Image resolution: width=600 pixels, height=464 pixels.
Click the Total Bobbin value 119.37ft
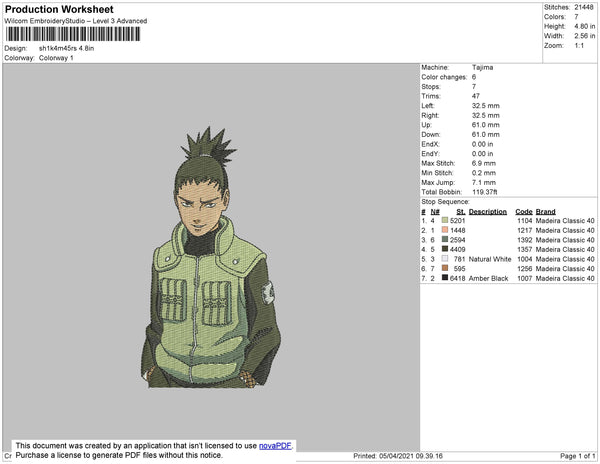484,192
